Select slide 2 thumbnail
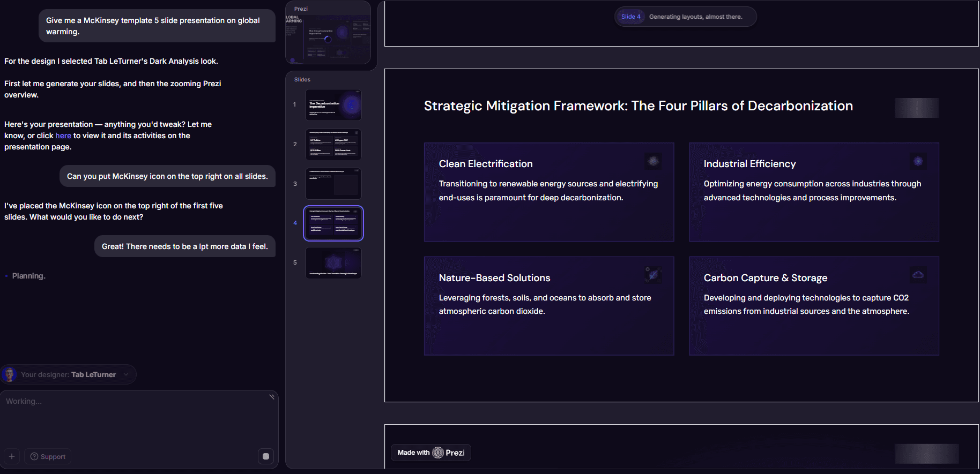Screen dimensions: 980x474 tap(333, 144)
